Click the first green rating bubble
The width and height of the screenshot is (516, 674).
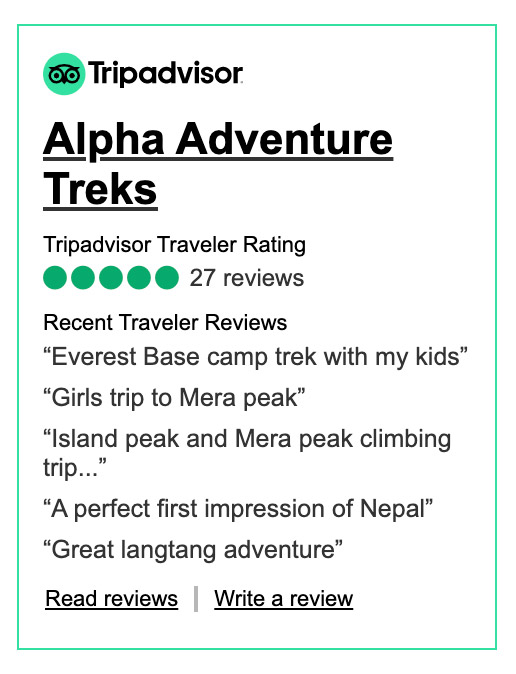coord(55,278)
